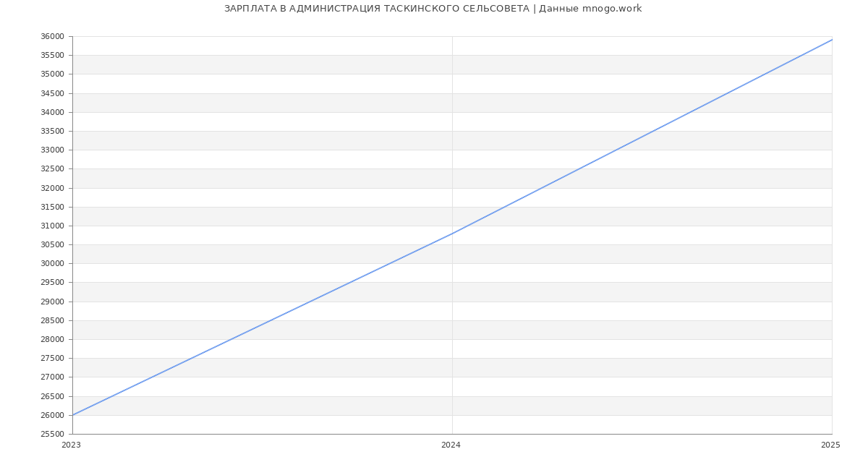Image resolution: width=868 pixels, height=470 pixels.
Task: Click the 35500 y-axis label
Action: pos(51,56)
